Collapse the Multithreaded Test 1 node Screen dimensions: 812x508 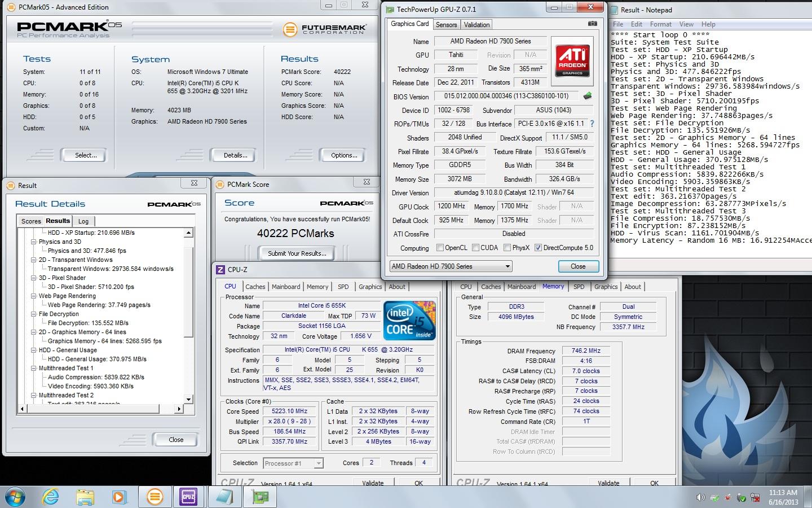pos(34,368)
